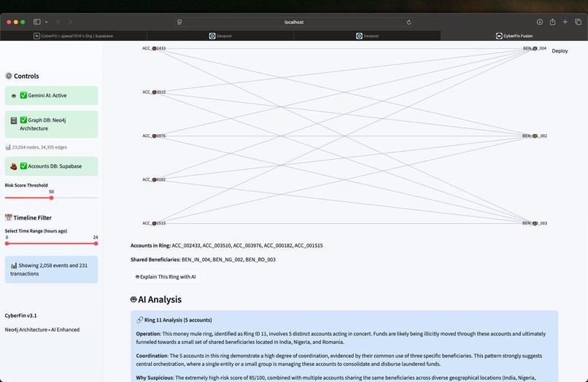Click the 23,054 nodes, 34,305 edges text
The image size is (588, 382).
tap(39, 147)
